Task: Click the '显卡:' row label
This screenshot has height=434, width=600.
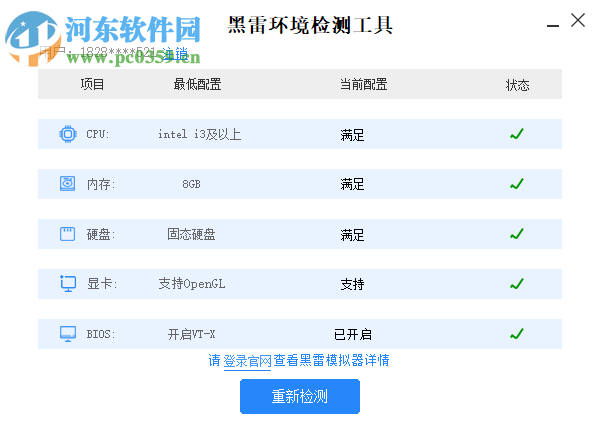Action: click(102, 284)
